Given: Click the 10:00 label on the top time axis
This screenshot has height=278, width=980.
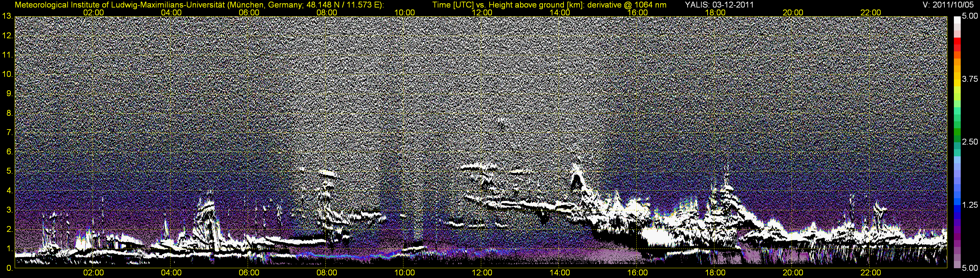Looking at the screenshot, I should [x=404, y=12].
